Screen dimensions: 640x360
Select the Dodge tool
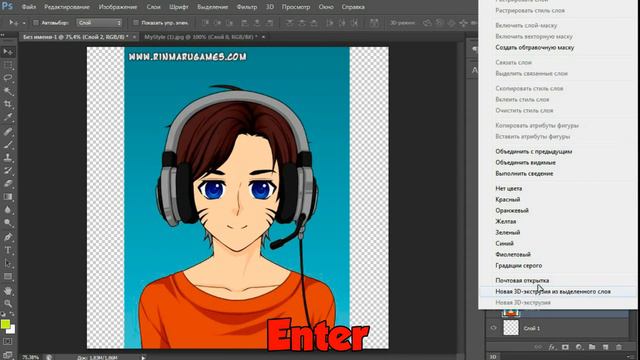[8, 223]
